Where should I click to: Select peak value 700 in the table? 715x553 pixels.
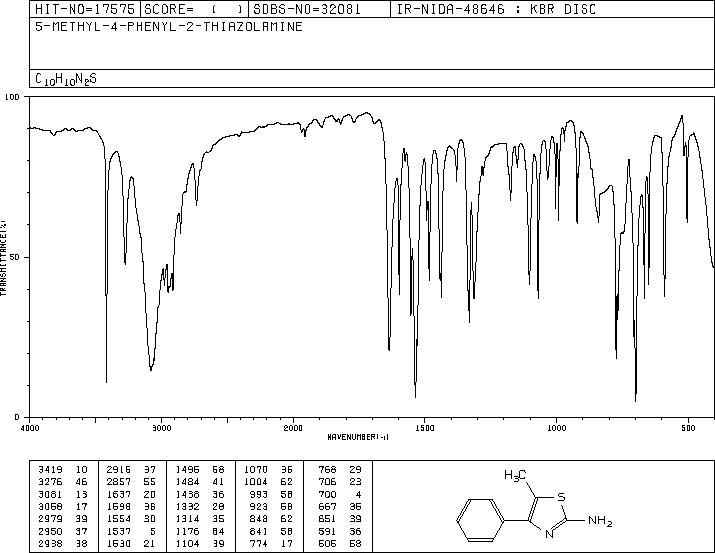(327, 494)
